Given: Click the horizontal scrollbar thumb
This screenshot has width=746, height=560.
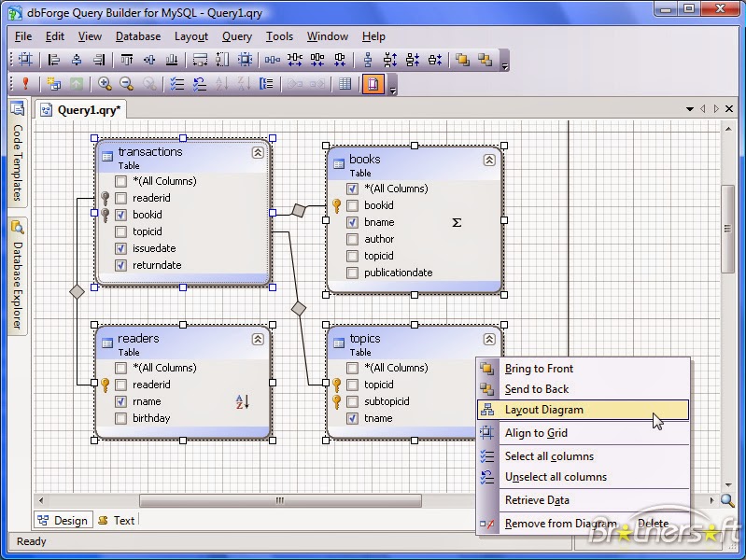Looking at the screenshot, I should pyautogui.click(x=280, y=500).
